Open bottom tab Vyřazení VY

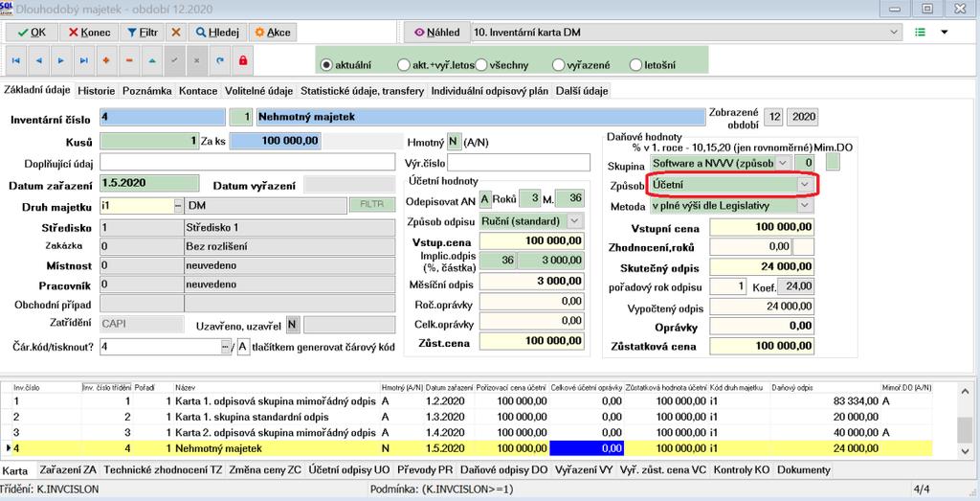click(584, 469)
